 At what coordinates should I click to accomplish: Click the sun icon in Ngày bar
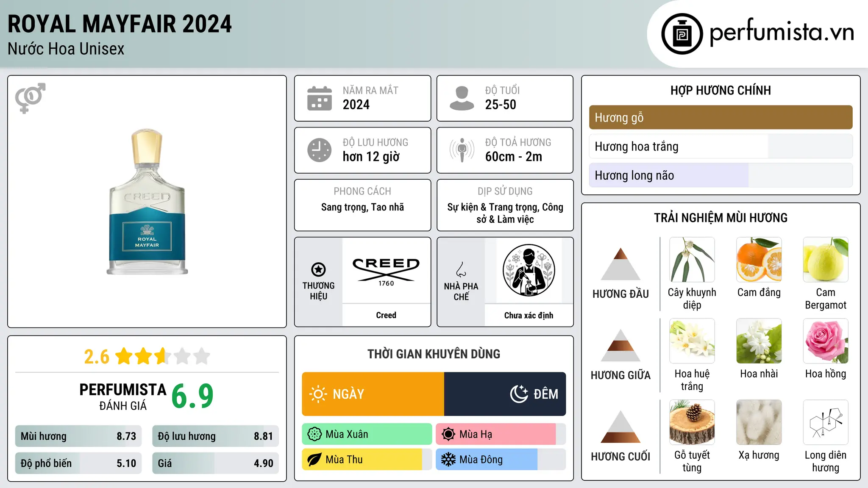(318, 394)
